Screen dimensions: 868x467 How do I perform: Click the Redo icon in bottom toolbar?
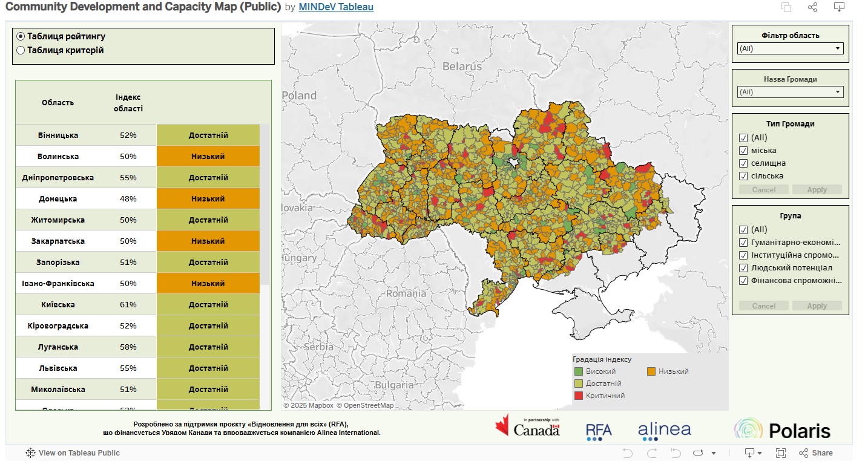click(652, 453)
